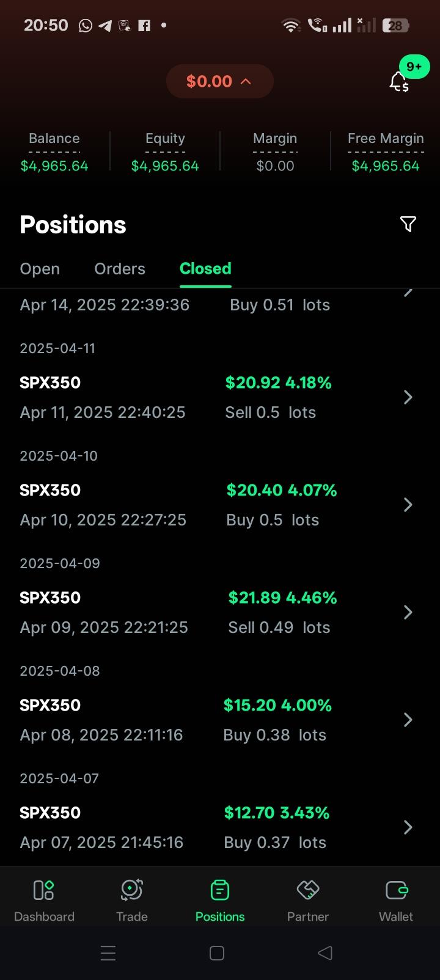Open the notifications bell icon
Image resolution: width=440 pixels, height=980 pixels.
(399, 82)
